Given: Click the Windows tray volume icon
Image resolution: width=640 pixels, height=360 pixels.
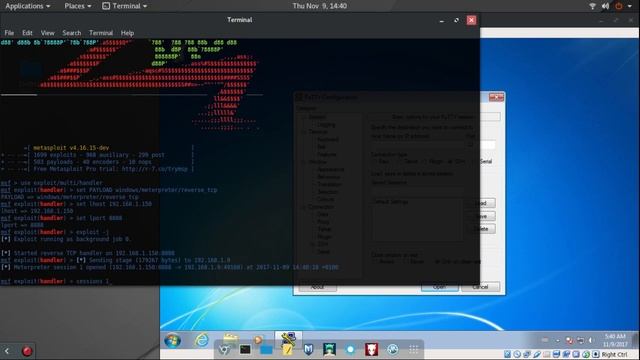Looking at the screenshot, I should pos(590,340).
